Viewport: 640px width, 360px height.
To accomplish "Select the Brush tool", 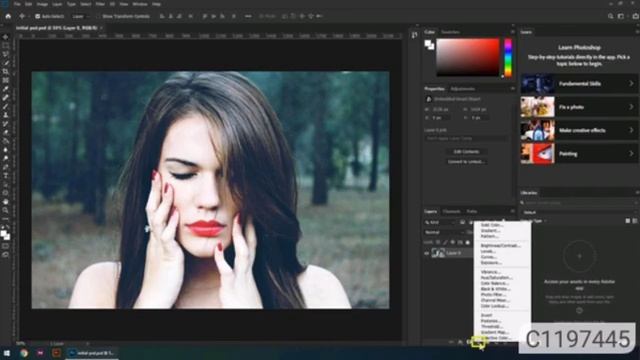I will coord(5,107).
